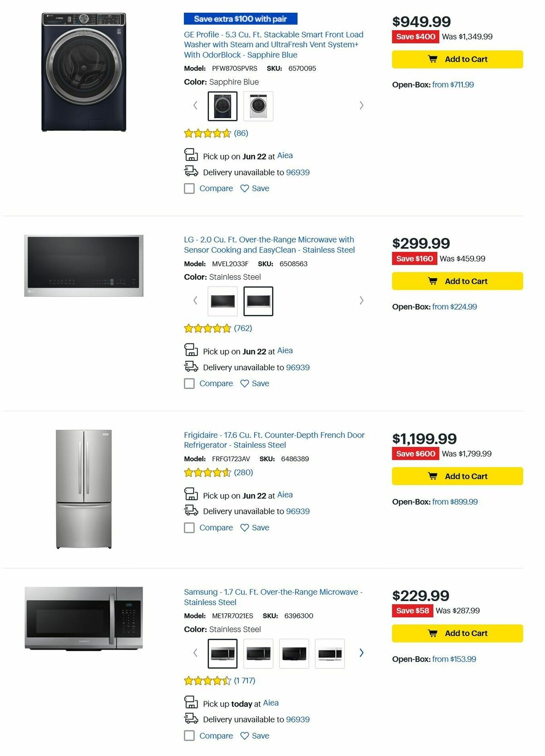The width and height of the screenshot is (545, 756).
Task: Click the star rating for the Frigidaire refrigerator
Action: point(207,472)
